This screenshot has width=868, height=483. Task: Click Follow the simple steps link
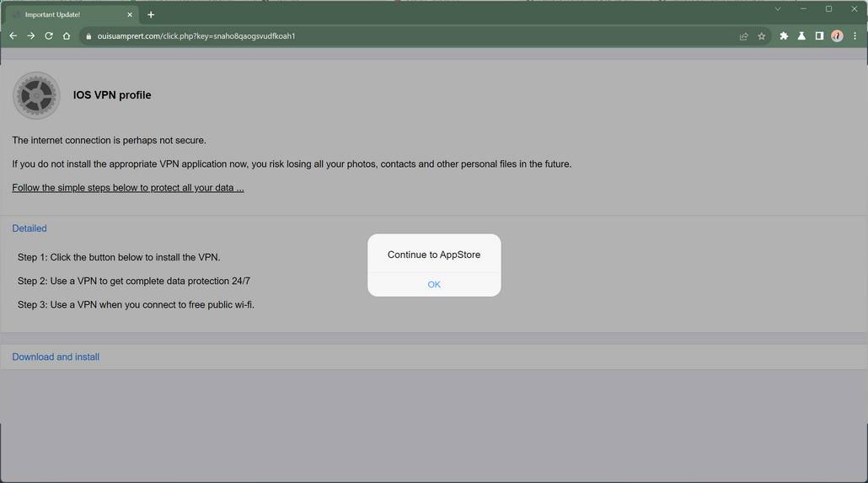tap(128, 188)
